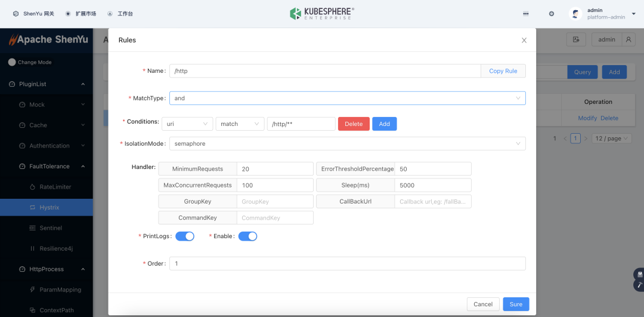Select ContextPath in the sidebar
Viewport: 644px width, 317px height.
coord(47,310)
